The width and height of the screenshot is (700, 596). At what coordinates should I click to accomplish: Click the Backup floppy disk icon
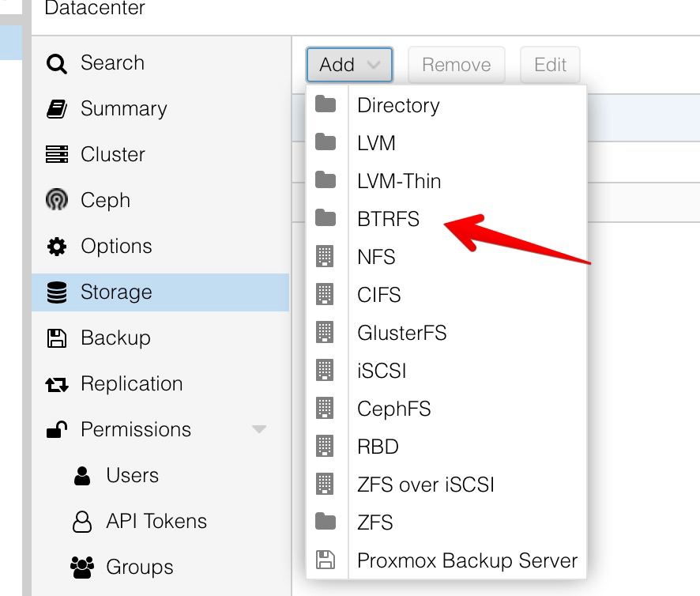click(x=57, y=338)
